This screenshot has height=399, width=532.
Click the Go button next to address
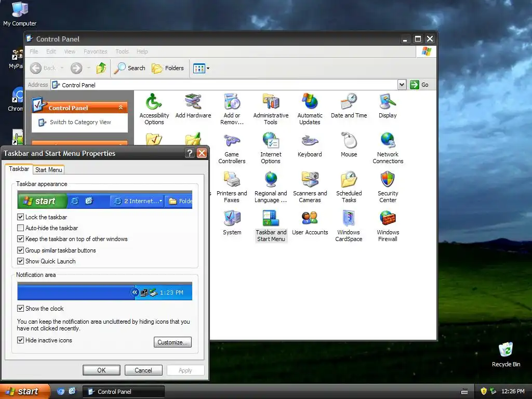click(x=419, y=85)
